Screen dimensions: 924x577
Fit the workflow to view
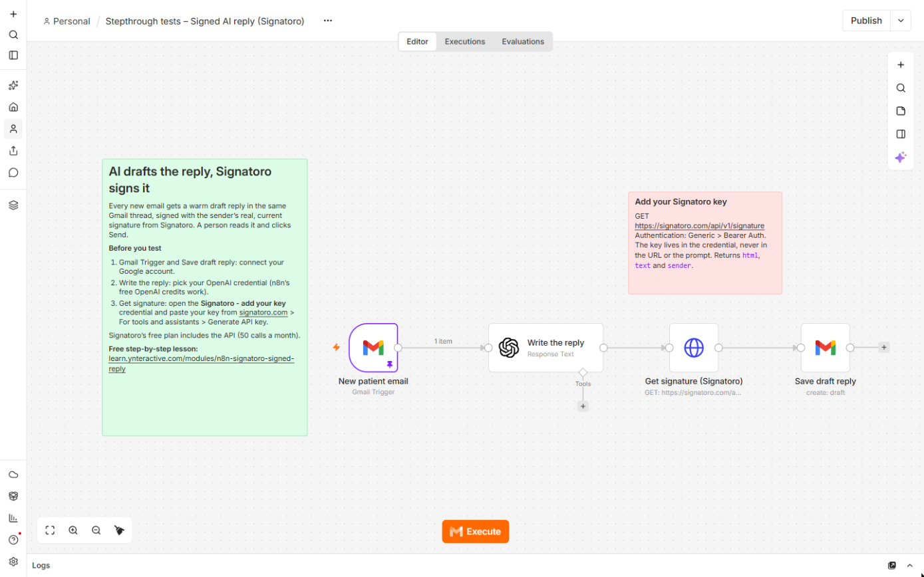50,530
